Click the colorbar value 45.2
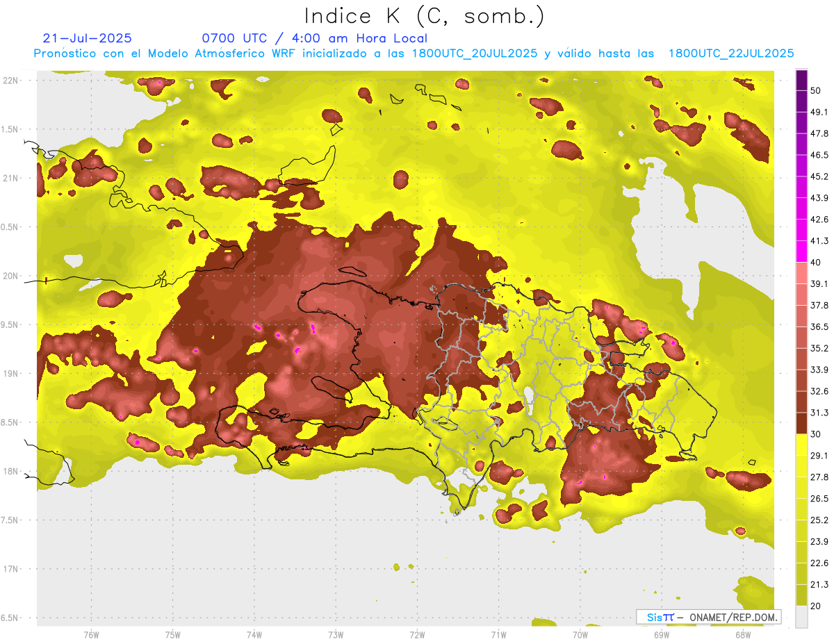This screenshot has height=644, width=834. click(819, 176)
